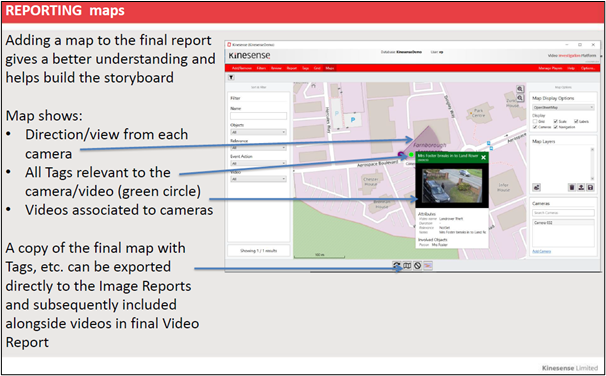This screenshot has width=606, height=376.
Task: Click the purple camera marker on the map
Action: pyautogui.click(x=402, y=155)
